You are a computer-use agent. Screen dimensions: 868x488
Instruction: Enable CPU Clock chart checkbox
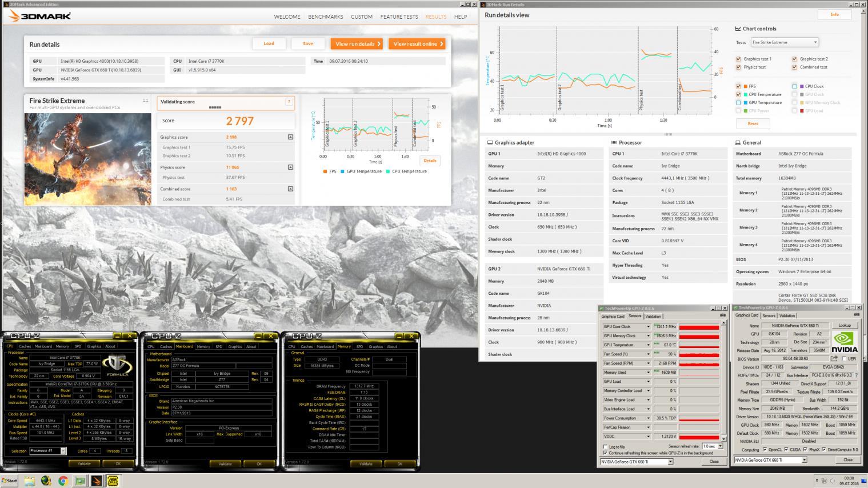coord(794,86)
